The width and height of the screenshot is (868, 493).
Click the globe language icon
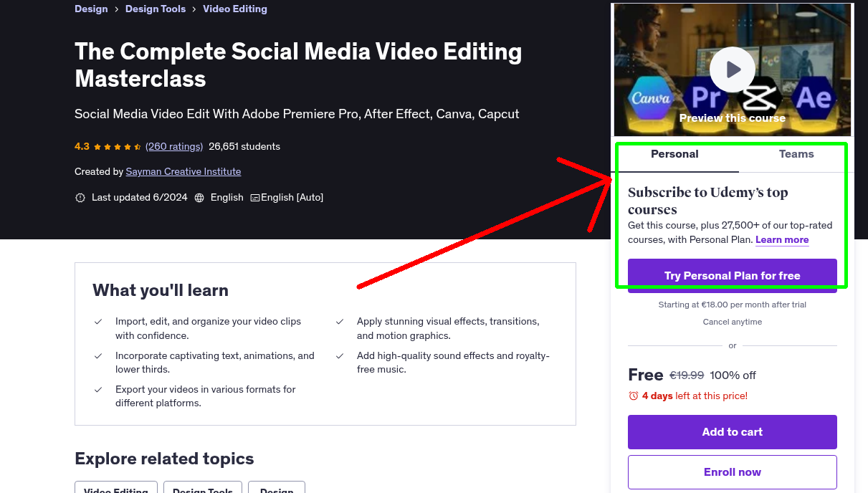[199, 198]
